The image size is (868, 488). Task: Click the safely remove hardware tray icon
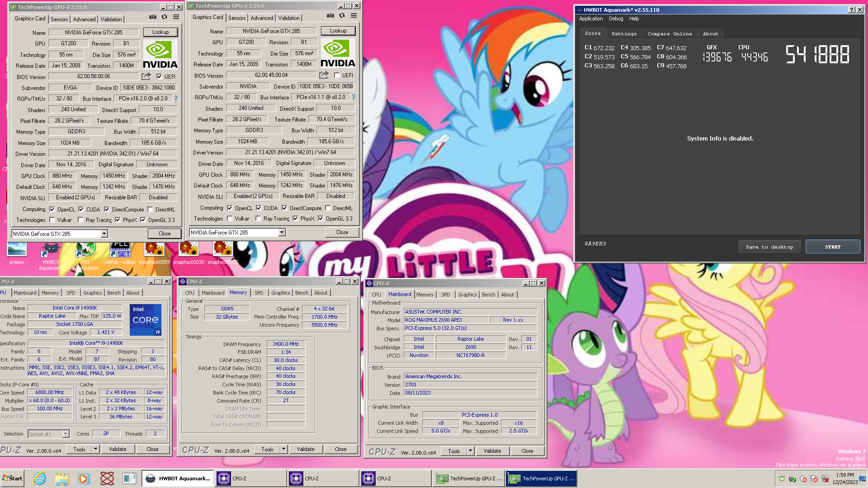tap(792, 479)
